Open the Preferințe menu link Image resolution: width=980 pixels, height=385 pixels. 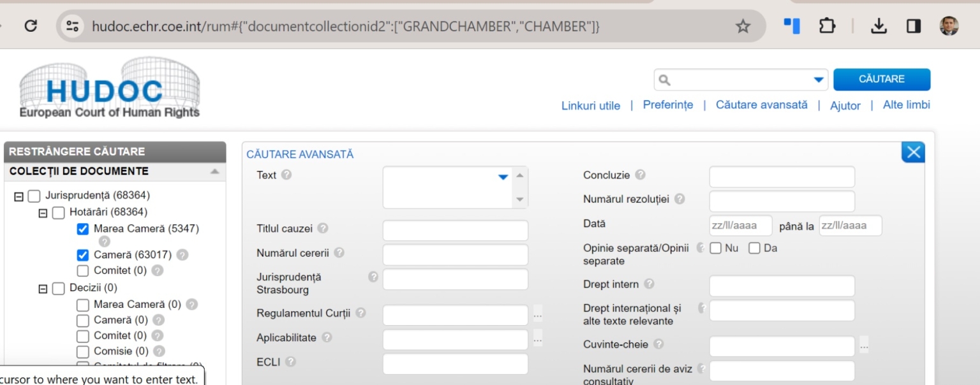point(667,105)
